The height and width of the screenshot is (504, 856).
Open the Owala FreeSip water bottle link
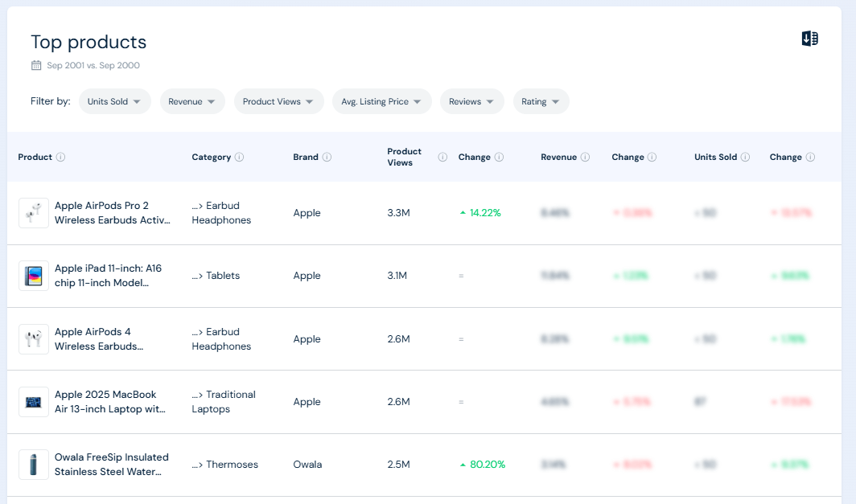(x=112, y=464)
